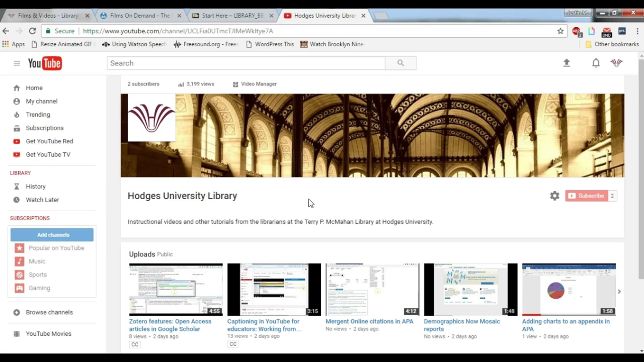Click the YouTube Movies icon

17,334
